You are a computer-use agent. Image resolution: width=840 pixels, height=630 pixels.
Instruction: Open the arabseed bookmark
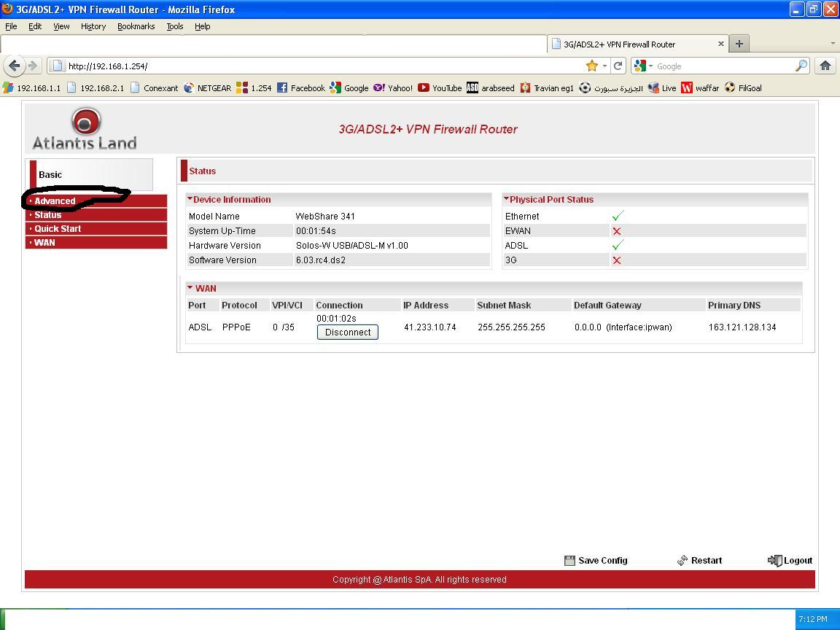(x=491, y=87)
